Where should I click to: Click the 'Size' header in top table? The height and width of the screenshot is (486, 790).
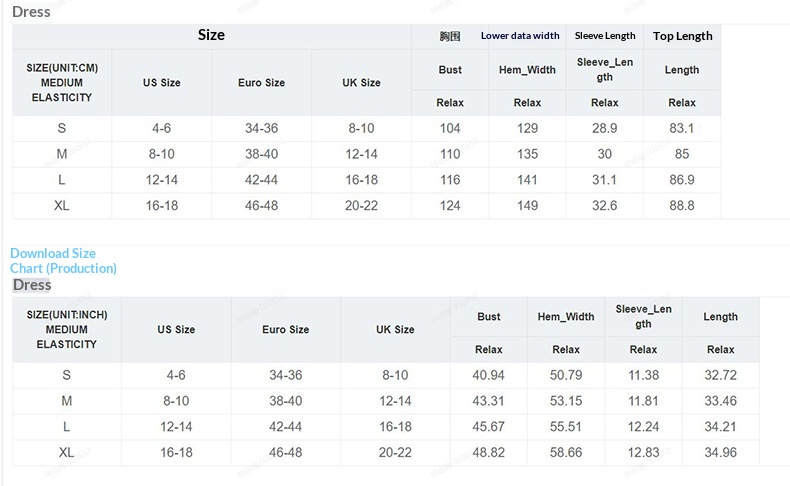pos(211,35)
